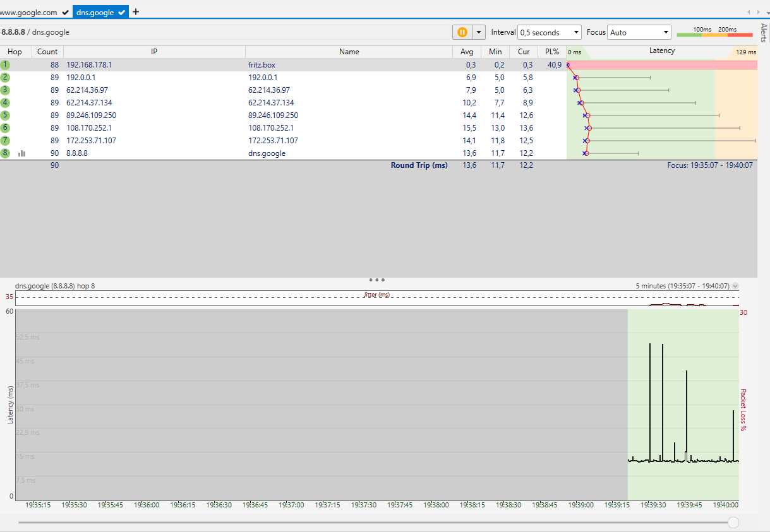Screen dimensions: 770x532
Task: Click the PL% column header
Action: click(x=552, y=52)
